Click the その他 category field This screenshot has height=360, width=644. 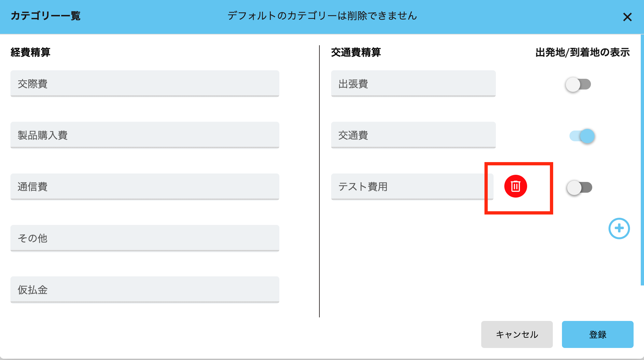pos(145,238)
